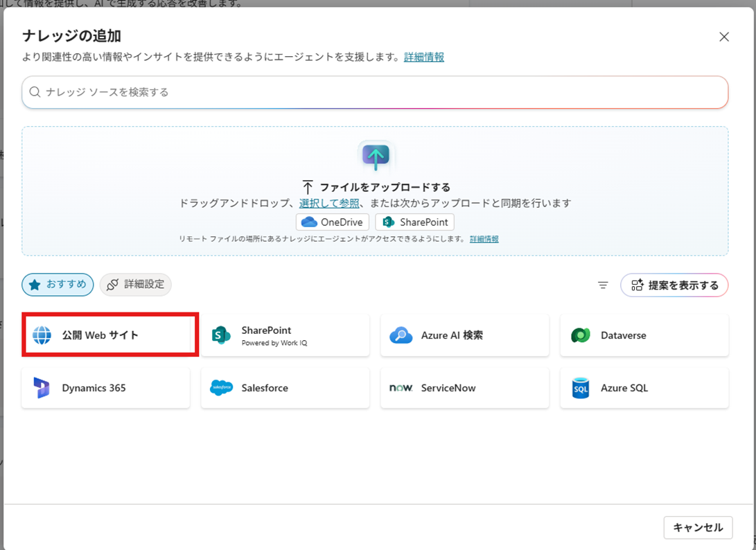Switch to the 詳細設定 tab

136,285
